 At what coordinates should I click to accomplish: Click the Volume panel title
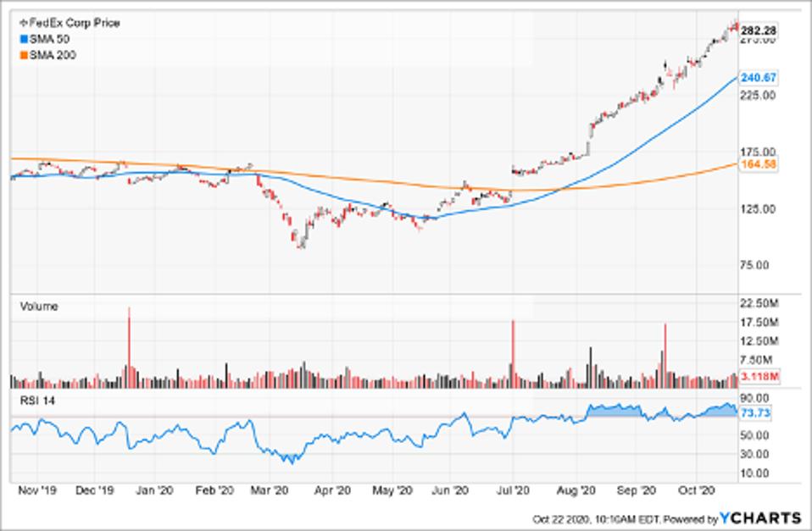[x=39, y=307]
